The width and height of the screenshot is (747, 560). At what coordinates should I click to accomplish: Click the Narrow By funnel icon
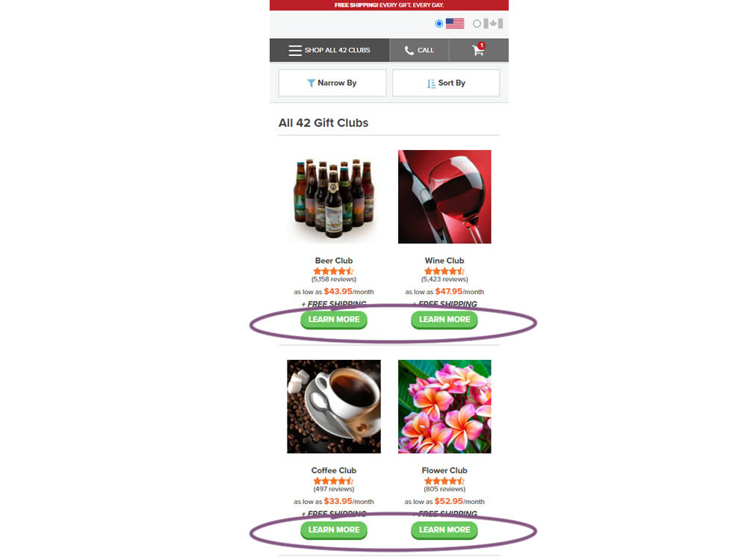311,84
